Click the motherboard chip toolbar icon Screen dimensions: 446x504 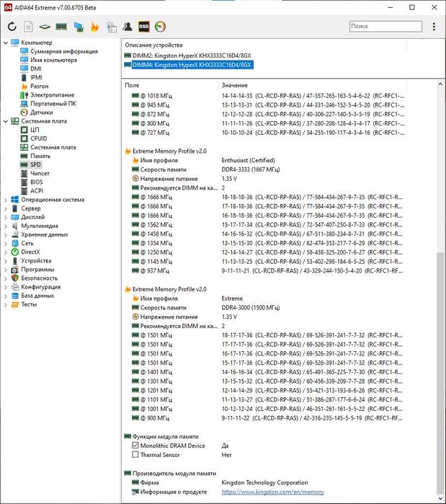(45, 27)
